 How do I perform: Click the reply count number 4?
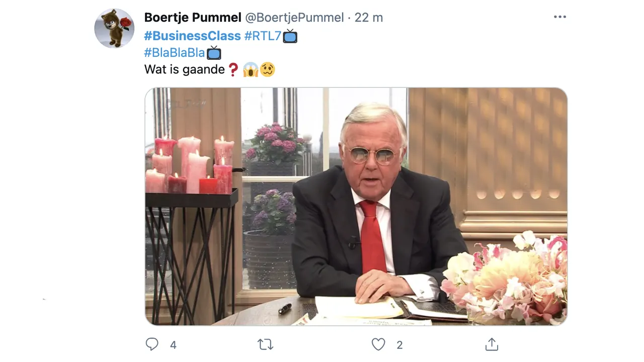pos(173,345)
